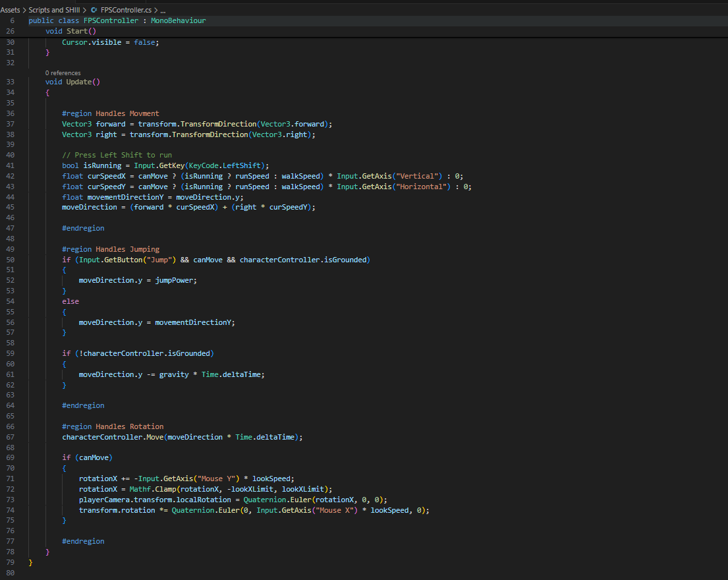Show the '0 references' CodeLens above Update
The height and width of the screenshot is (580, 728).
tap(63, 72)
